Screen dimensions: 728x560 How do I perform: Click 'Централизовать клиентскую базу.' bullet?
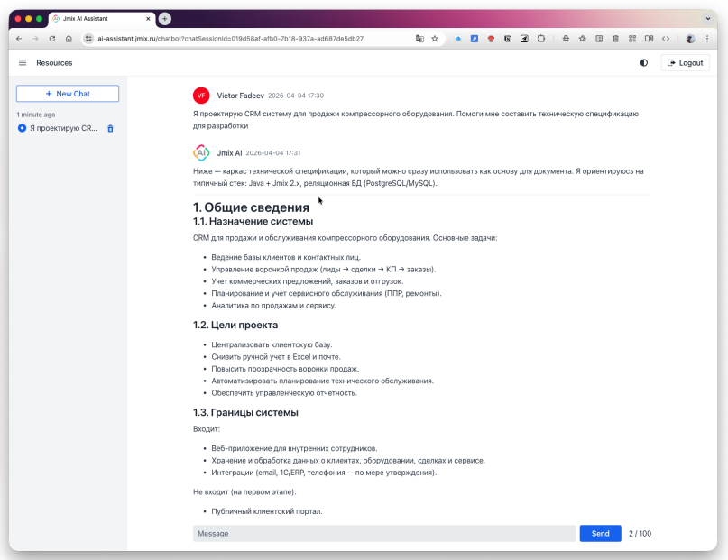click(x=272, y=344)
